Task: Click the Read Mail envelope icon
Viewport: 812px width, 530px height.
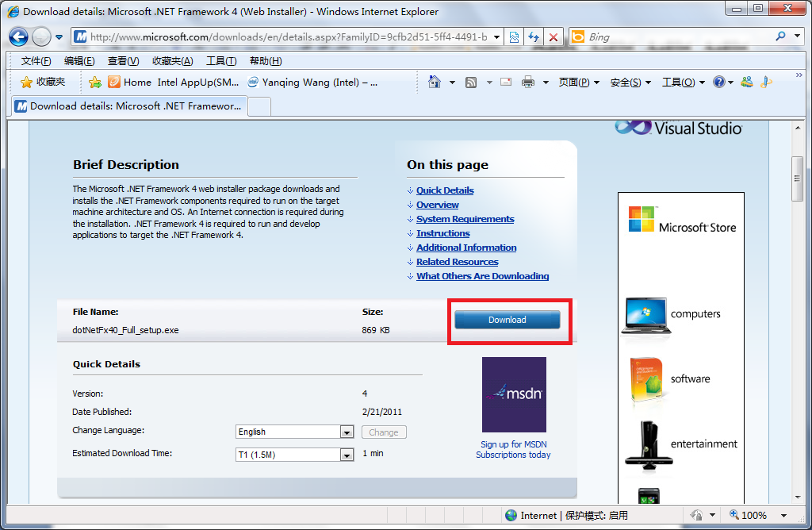Action: coord(506,82)
